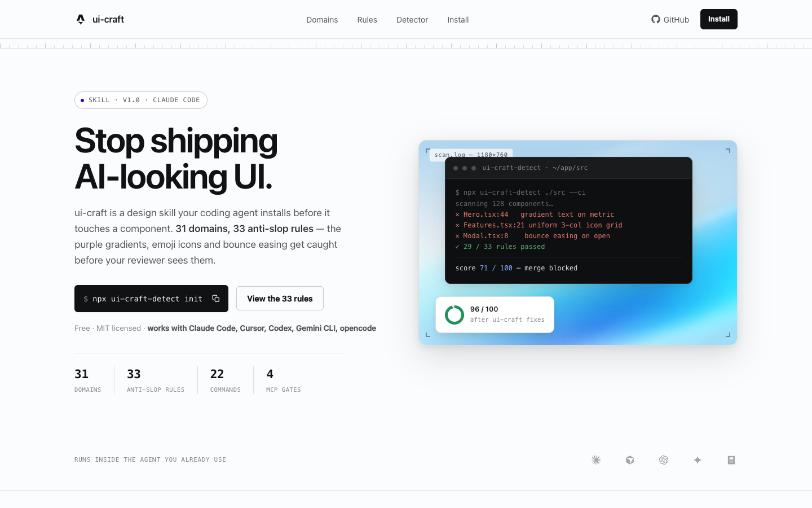Open the Detector nav link
Viewport: 812px width, 508px height.
[x=412, y=20]
